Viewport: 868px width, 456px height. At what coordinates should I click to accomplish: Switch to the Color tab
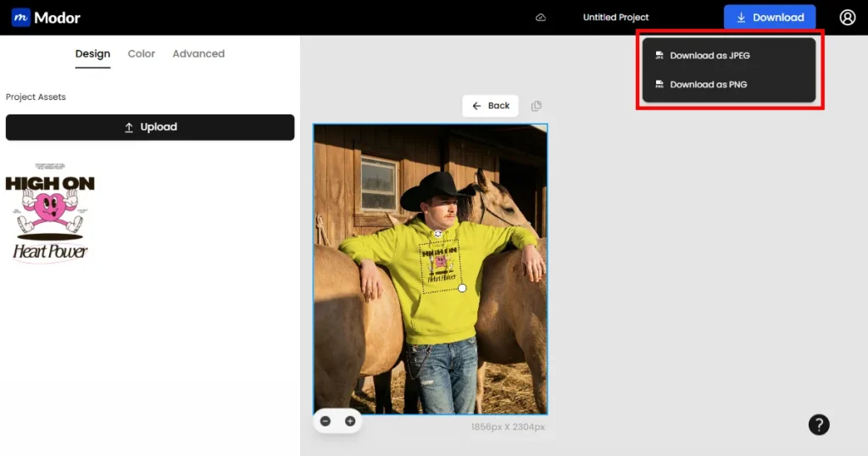[x=142, y=53]
